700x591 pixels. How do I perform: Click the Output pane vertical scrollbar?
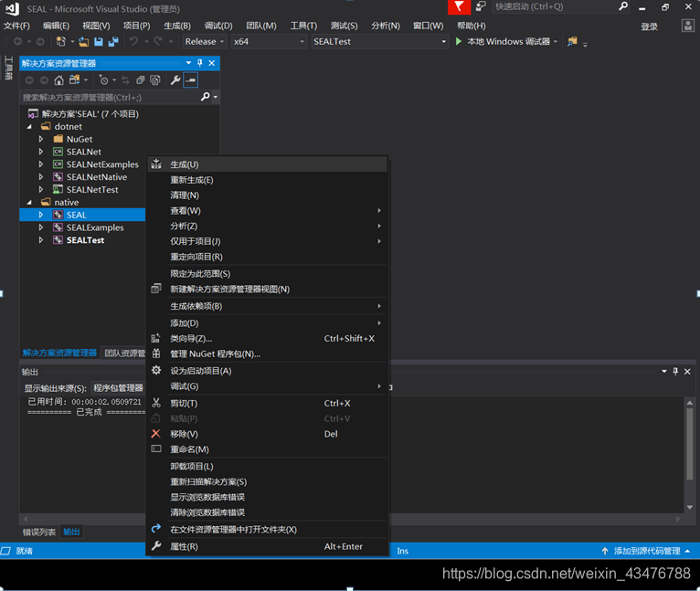pos(689,454)
